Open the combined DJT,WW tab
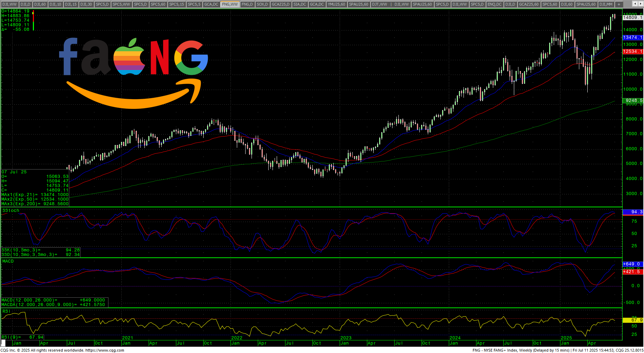Screen dimensions: 644x353 pyautogui.click(x=390, y=4)
